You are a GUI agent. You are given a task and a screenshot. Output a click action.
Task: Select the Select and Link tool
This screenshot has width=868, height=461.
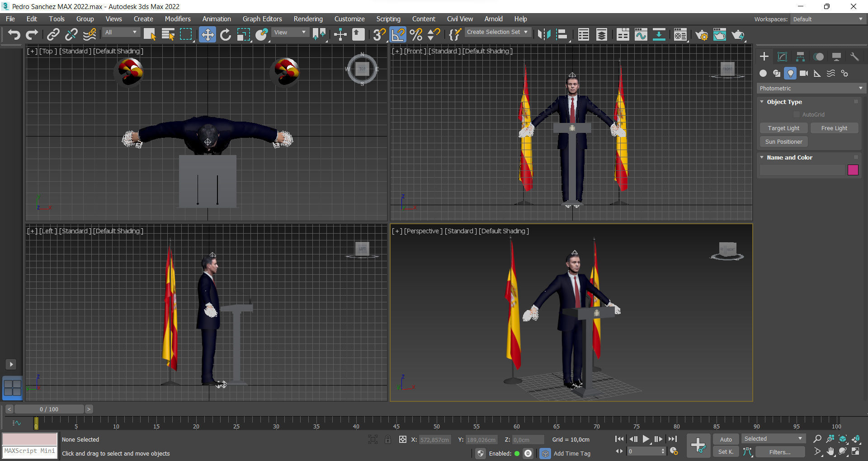click(53, 34)
